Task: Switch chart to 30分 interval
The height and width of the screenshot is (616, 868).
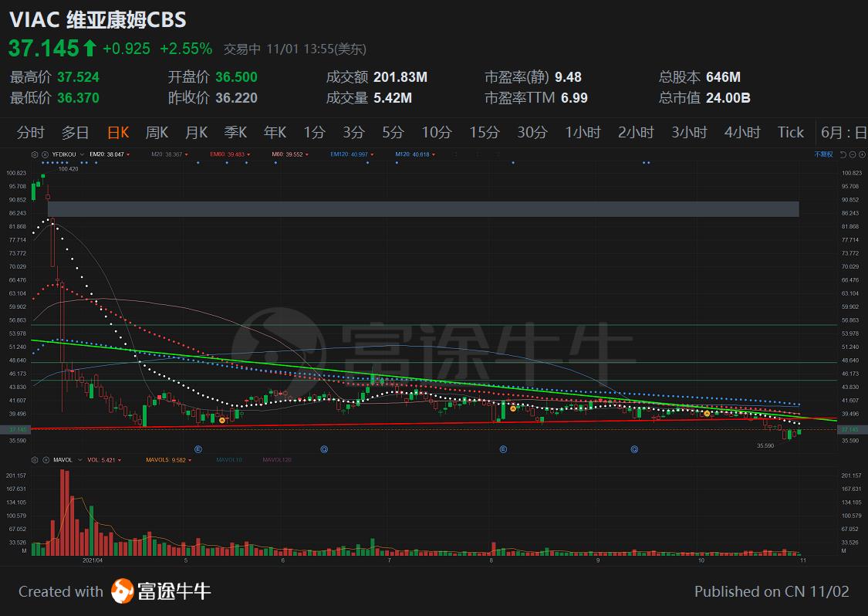Action: pyautogui.click(x=532, y=133)
